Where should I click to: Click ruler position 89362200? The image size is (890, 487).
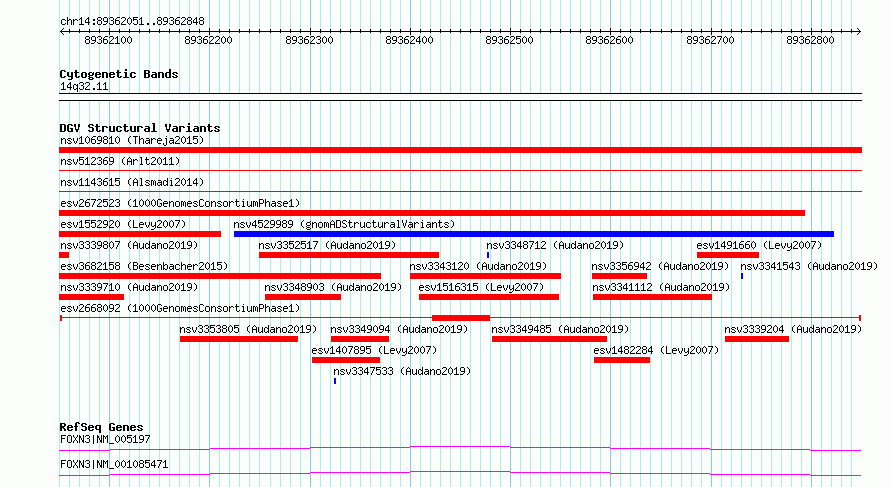208,40
